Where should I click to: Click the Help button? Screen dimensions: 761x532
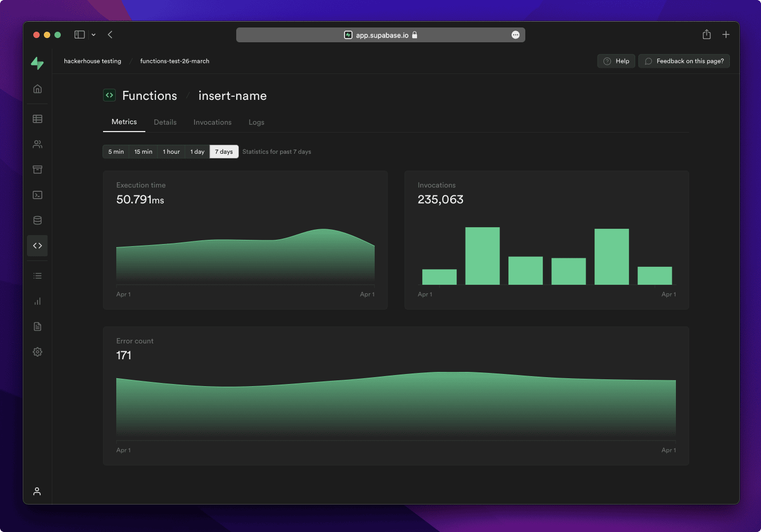pos(616,61)
